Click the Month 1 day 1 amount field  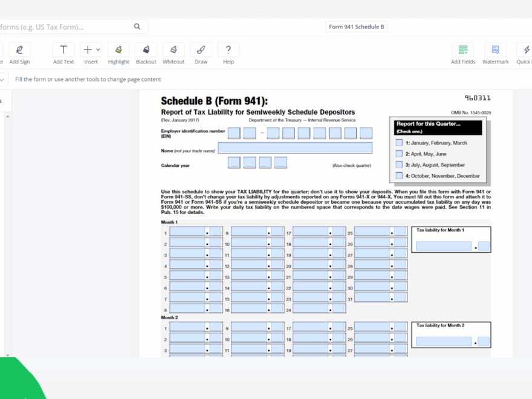tap(187, 233)
